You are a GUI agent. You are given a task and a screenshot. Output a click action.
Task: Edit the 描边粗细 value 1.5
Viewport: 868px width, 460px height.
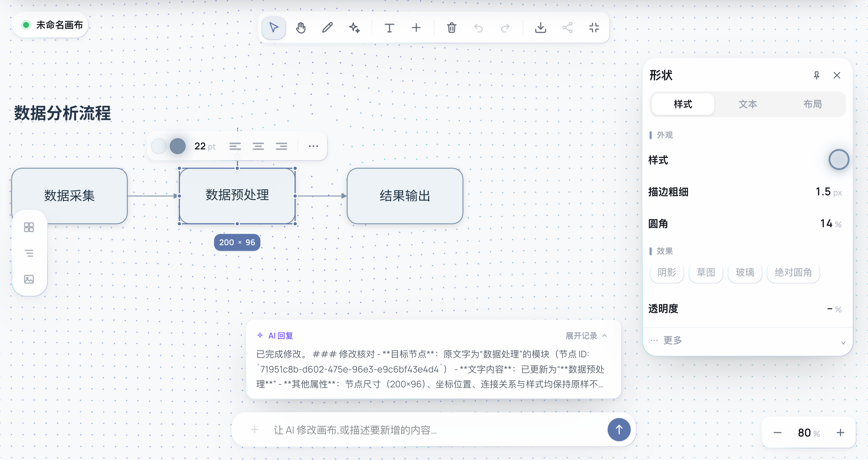click(x=823, y=192)
